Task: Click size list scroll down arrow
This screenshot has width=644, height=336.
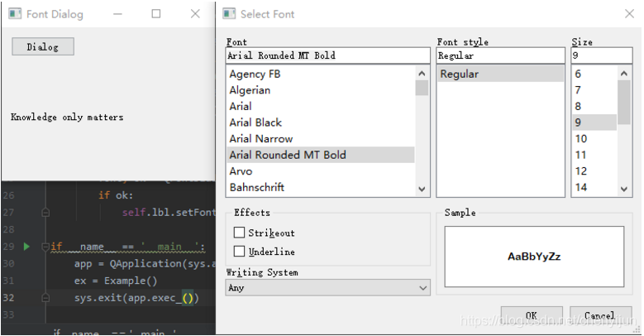Action: tap(624, 190)
